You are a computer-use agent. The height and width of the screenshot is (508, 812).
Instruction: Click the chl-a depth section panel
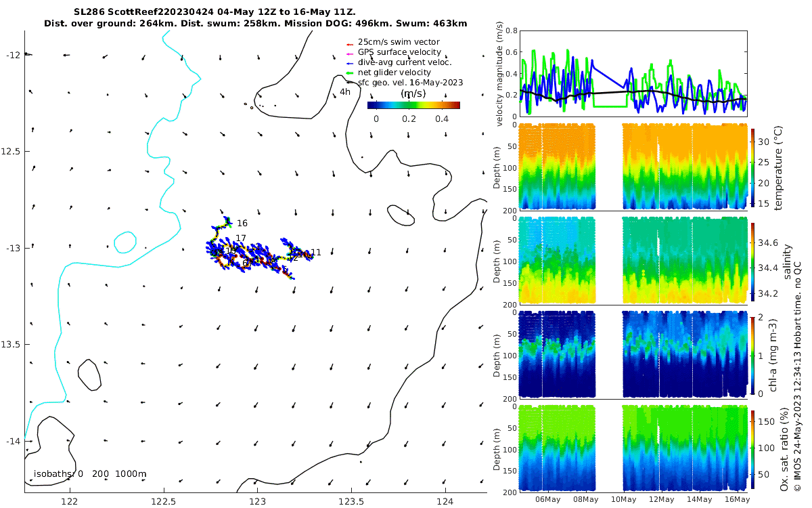coord(633,354)
